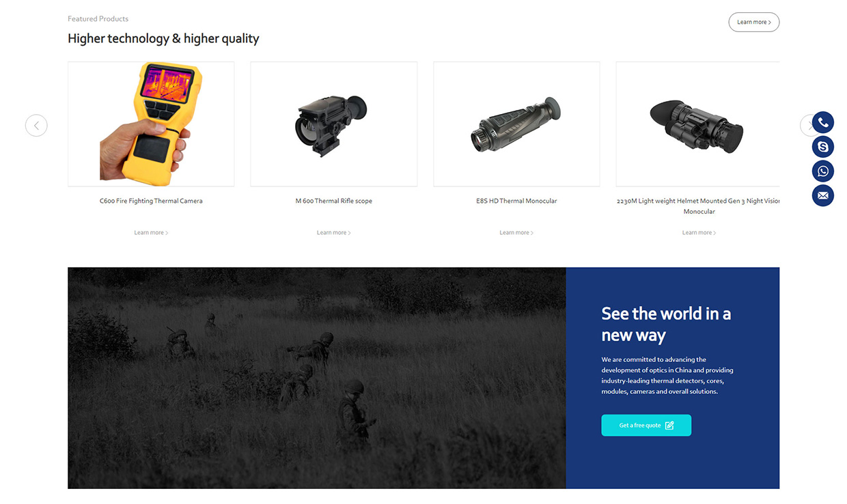Screen dimensions: 847x504
Task: Open Learn more under E8S HD Monocular
Action: [x=516, y=233]
